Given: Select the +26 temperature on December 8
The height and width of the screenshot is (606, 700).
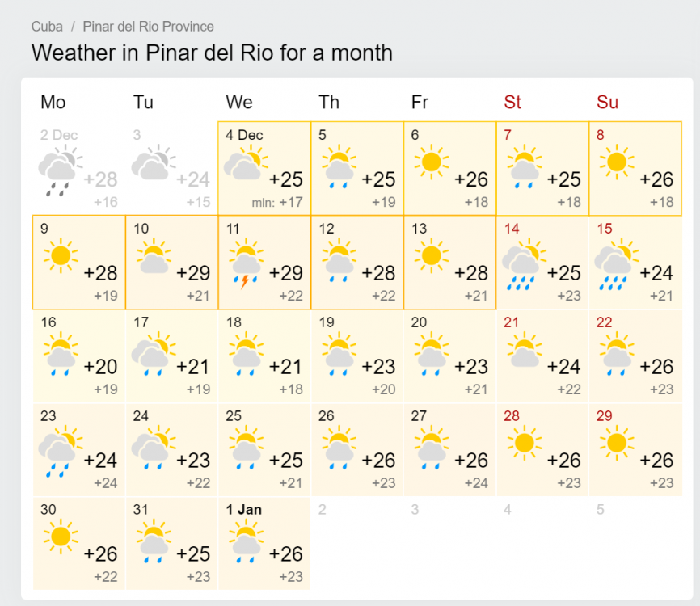Looking at the screenshot, I should click(656, 179).
